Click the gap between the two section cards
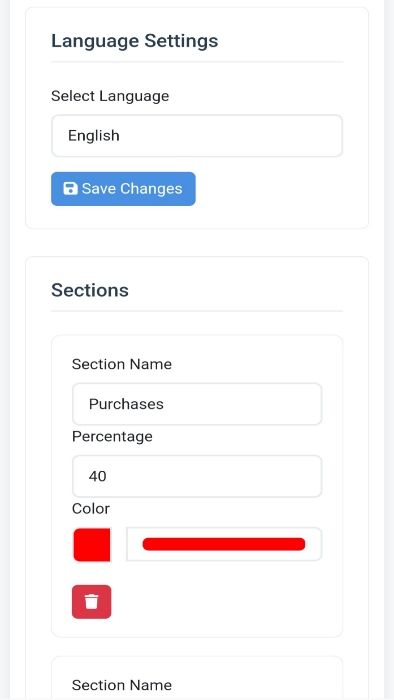Viewport: 394px width, 700px height. pos(197,647)
